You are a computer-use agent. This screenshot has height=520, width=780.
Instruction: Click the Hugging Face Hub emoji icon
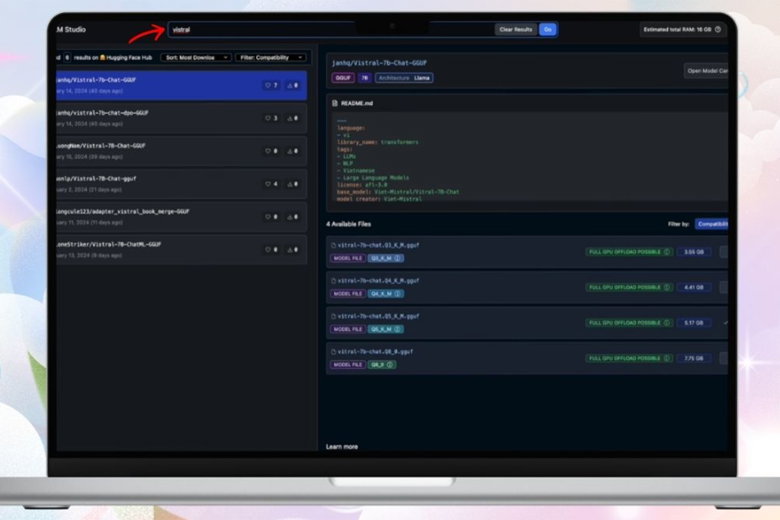(102, 58)
